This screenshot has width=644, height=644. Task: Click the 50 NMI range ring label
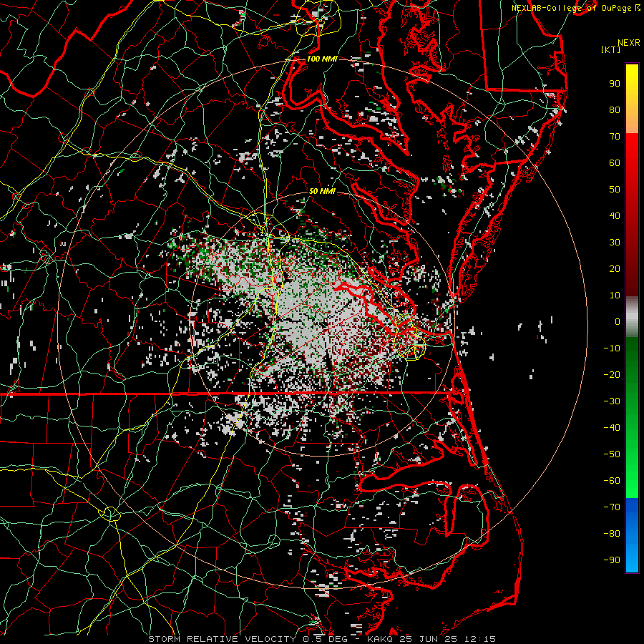coord(322,191)
